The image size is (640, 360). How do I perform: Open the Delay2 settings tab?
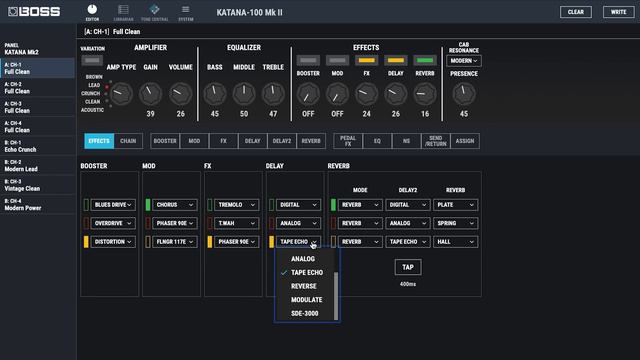click(x=282, y=141)
